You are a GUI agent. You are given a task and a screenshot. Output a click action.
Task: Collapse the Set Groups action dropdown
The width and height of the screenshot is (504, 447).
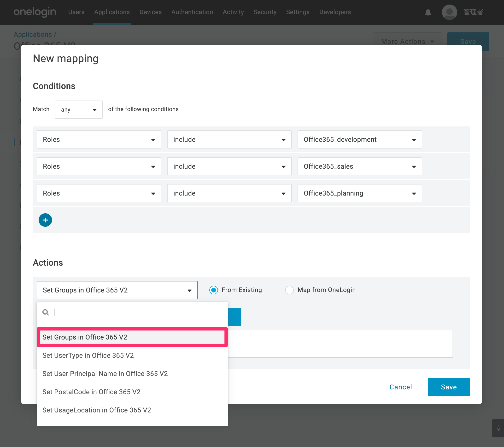[117, 290]
